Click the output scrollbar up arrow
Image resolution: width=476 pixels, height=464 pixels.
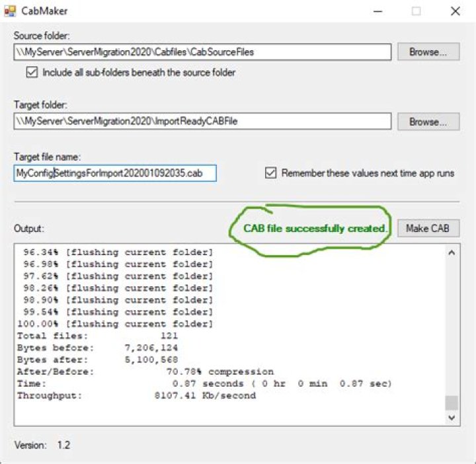[452, 252]
